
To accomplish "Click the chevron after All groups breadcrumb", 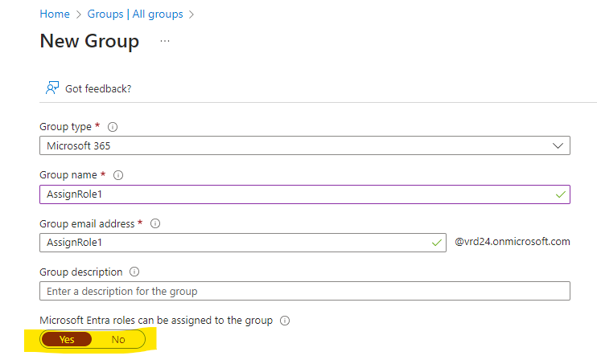I will point(191,14).
